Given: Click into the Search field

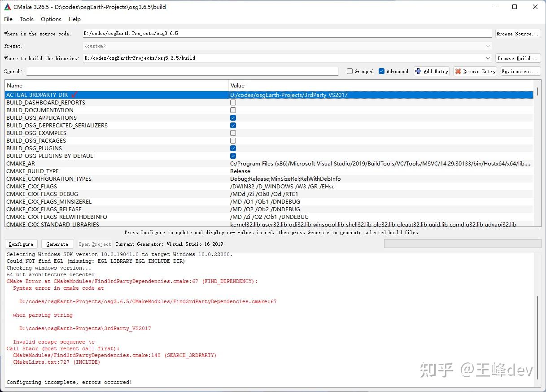Looking at the screenshot, I should (x=182, y=71).
